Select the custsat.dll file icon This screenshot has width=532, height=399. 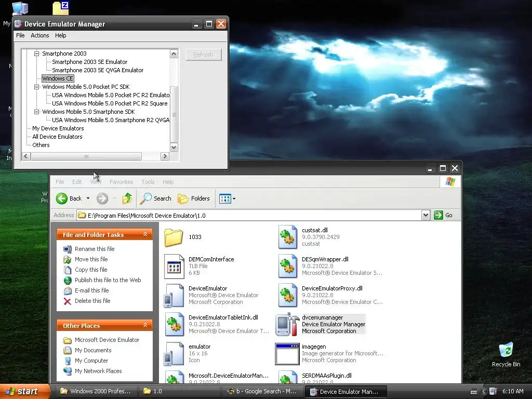(x=287, y=237)
